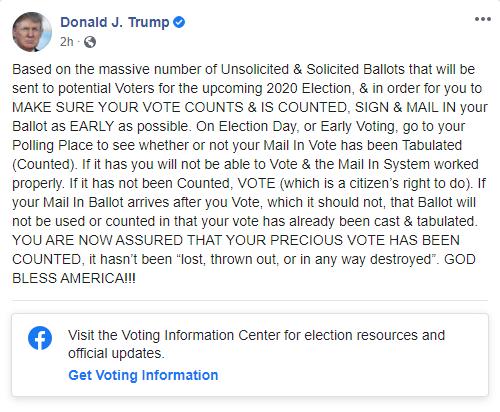Click the word Trump in the author name

click(x=149, y=22)
